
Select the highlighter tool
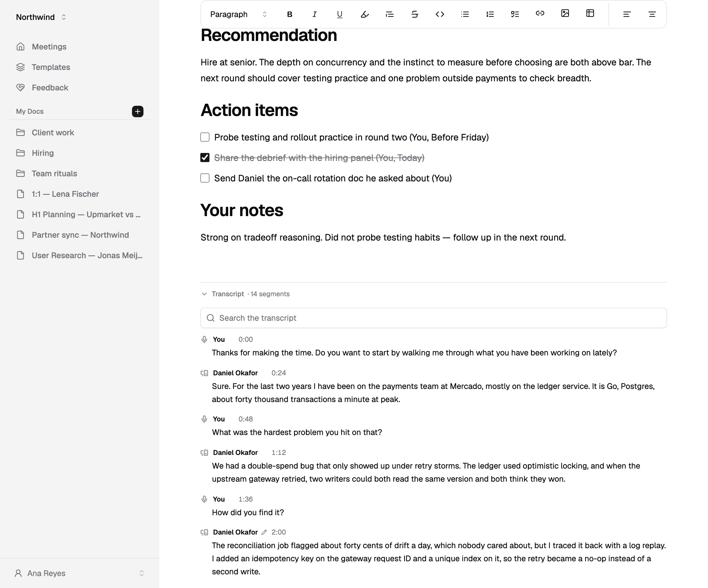click(365, 14)
